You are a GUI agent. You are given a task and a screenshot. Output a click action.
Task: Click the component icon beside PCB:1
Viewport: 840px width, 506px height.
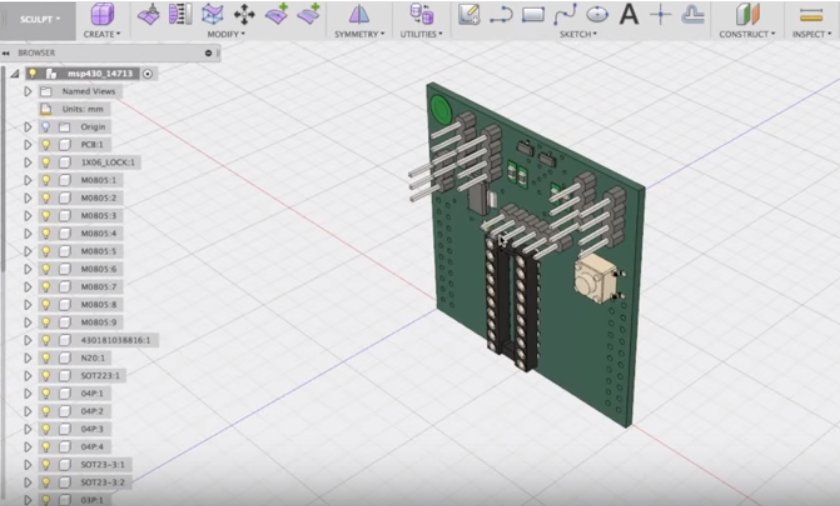(65, 145)
